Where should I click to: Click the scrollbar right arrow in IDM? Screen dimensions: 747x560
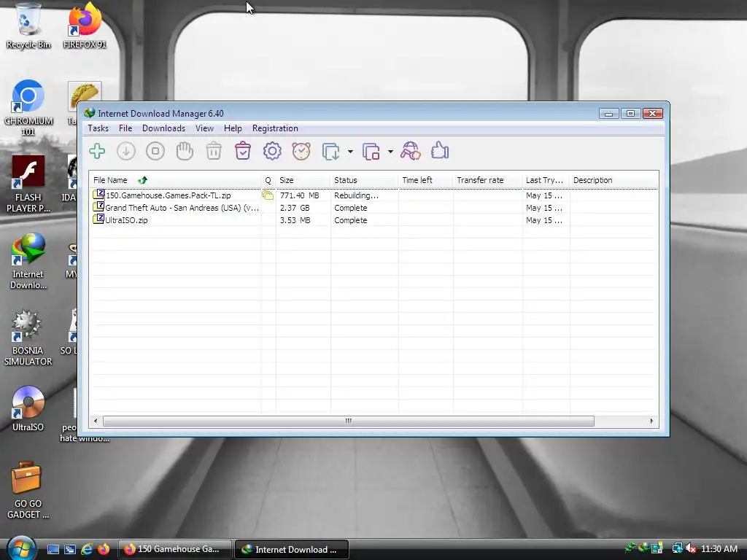tap(651, 421)
